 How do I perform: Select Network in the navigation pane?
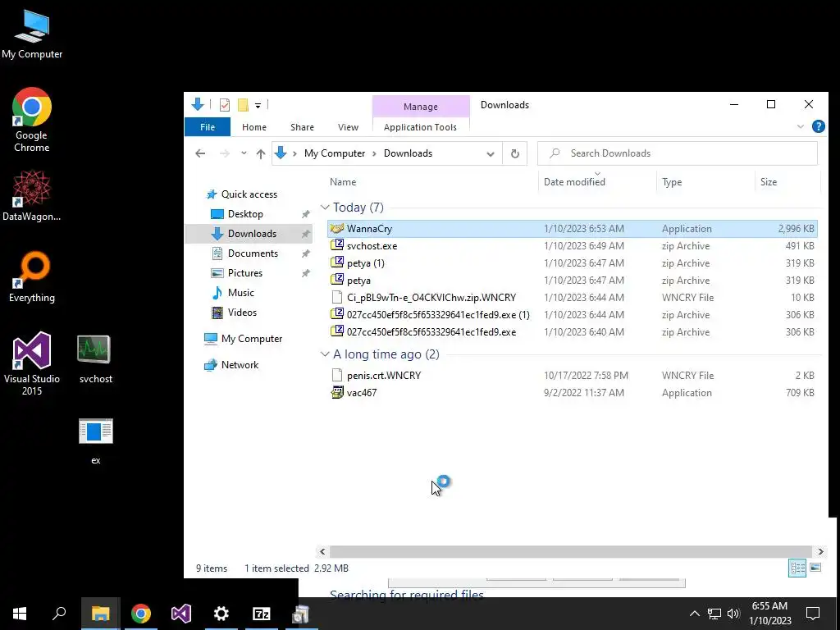click(x=240, y=365)
